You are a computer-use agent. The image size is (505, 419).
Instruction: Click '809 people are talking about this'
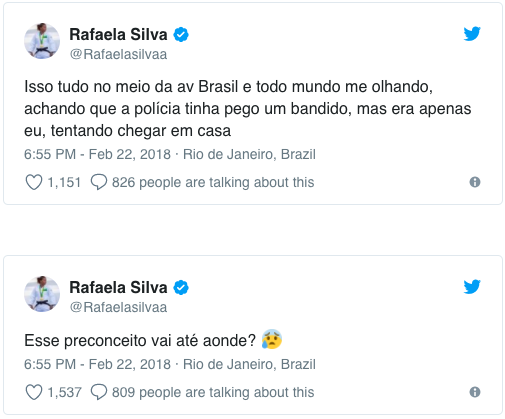coord(213,393)
